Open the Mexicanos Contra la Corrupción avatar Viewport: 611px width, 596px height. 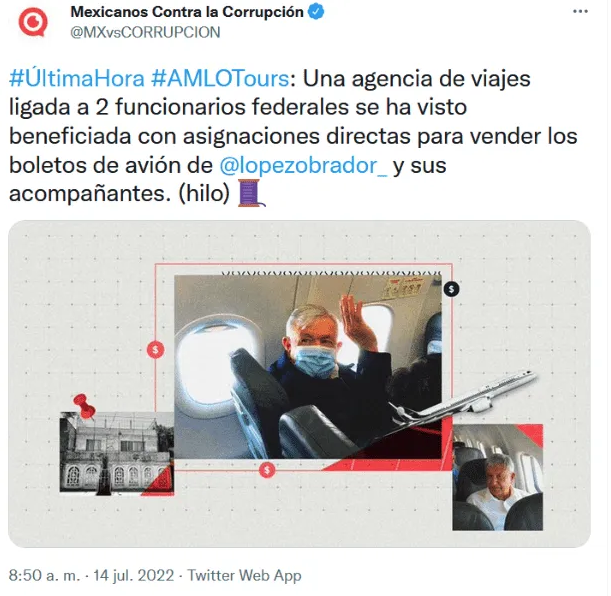tap(33, 22)
